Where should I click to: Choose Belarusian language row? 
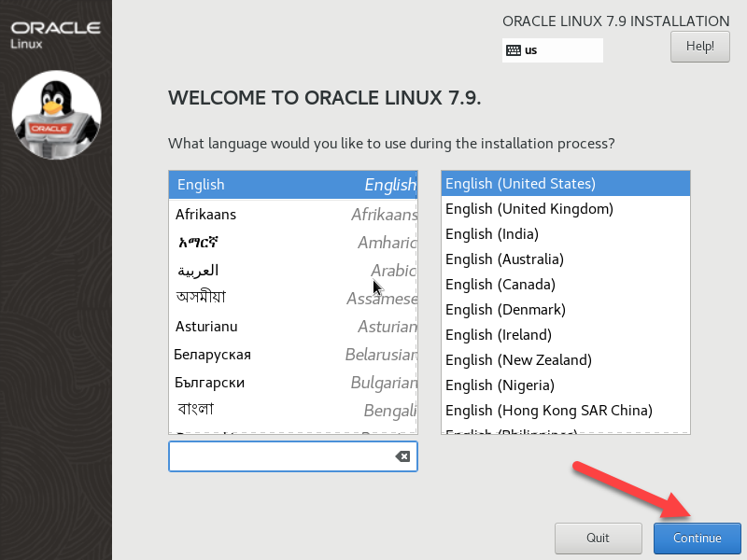(292, 355)
